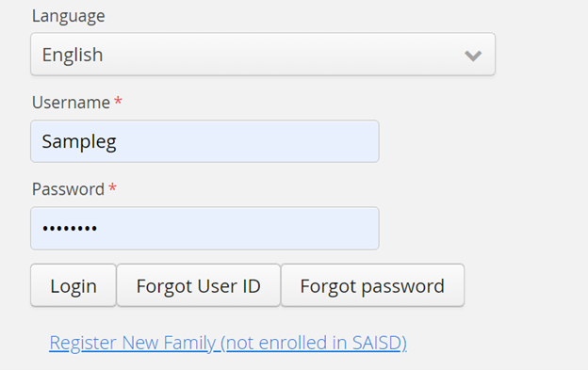Click the red asterisk beside Password
The image size is (588, 370).
112,187
